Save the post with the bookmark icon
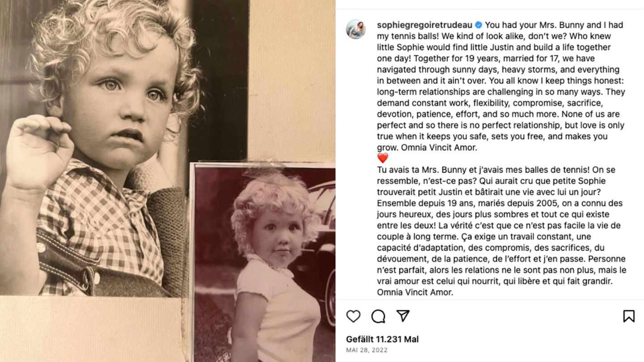Viewport: 644px width, 362px height. pos(629,316)
